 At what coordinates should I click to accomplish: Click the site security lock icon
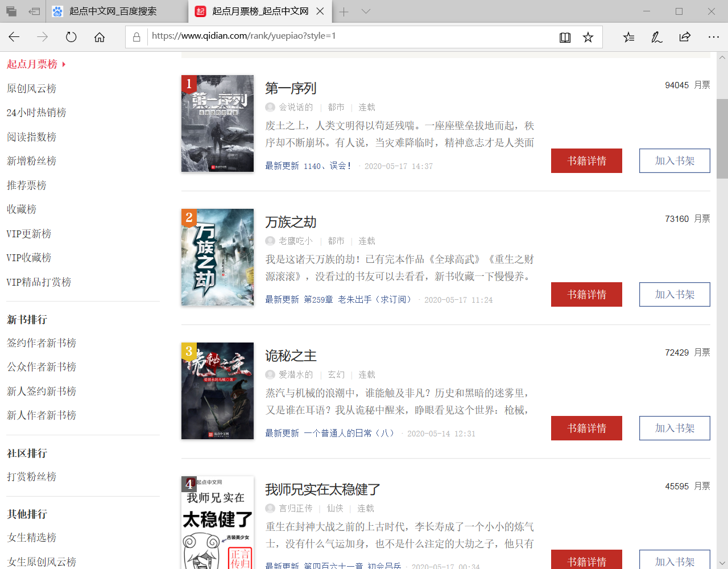tap(136, 37)
